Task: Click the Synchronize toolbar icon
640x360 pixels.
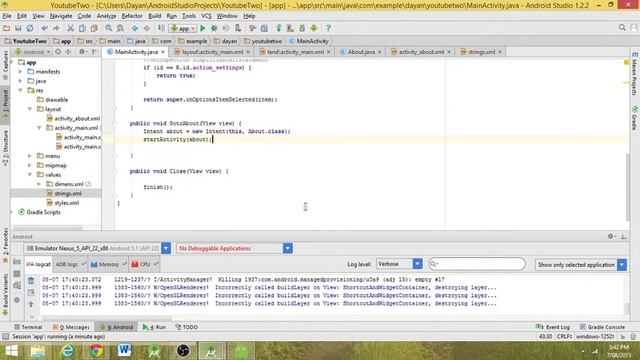Action: click(x=30, y=28)
